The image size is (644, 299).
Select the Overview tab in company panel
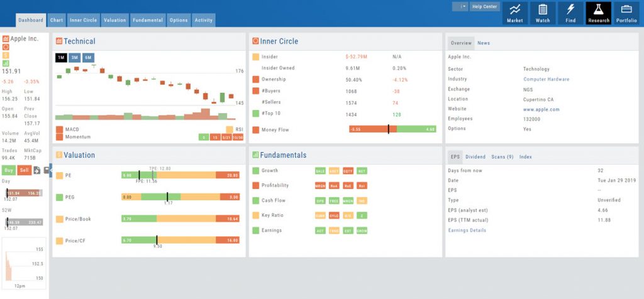coord(461,43)
